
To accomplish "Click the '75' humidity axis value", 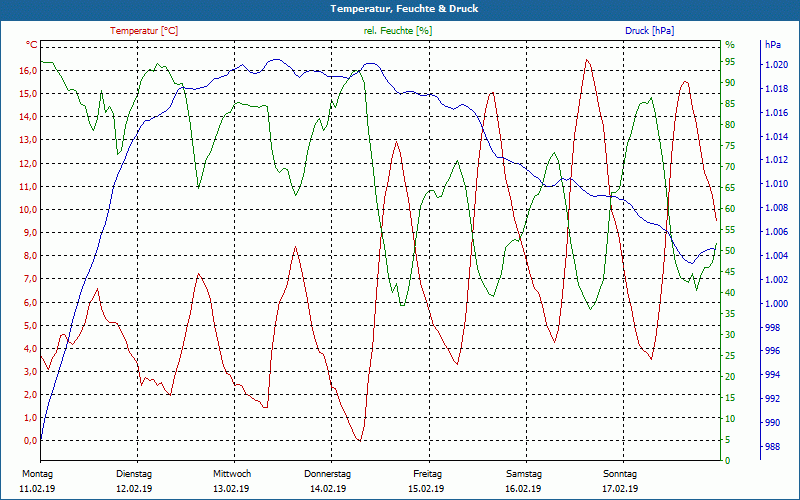I will (x=730, y=145).
